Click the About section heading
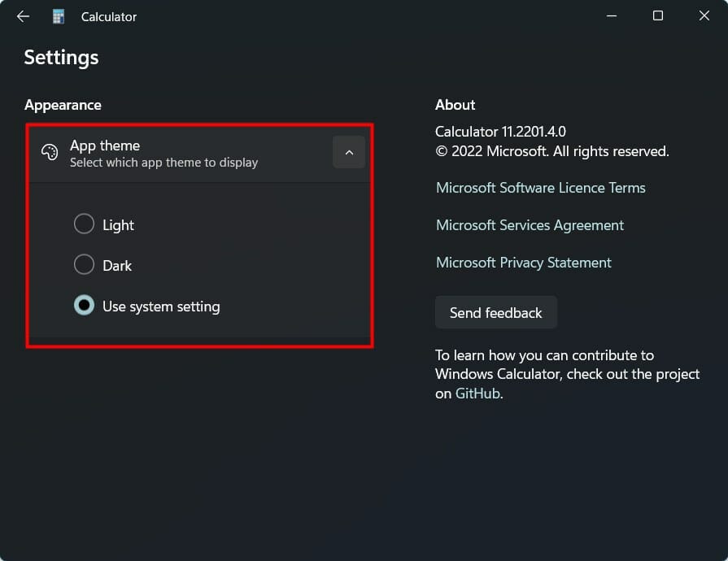The image size is (728, 561). click(455, 105)
